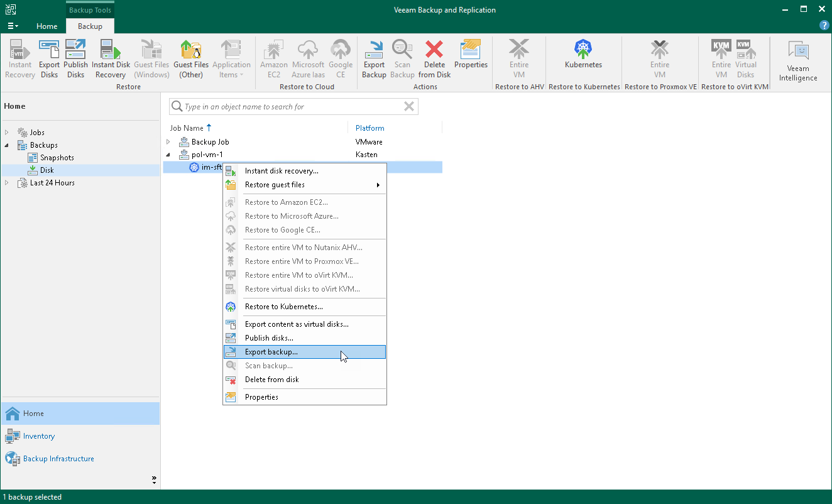Choose Instant disk recovery from context menu
Viewport: 832px width, 504px height.
coord(305,171)
